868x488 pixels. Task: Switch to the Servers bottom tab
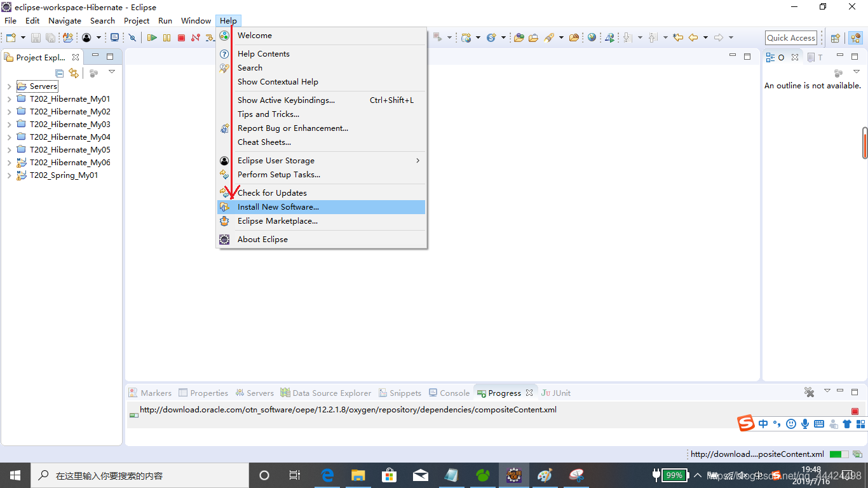[x=254, y=393]
